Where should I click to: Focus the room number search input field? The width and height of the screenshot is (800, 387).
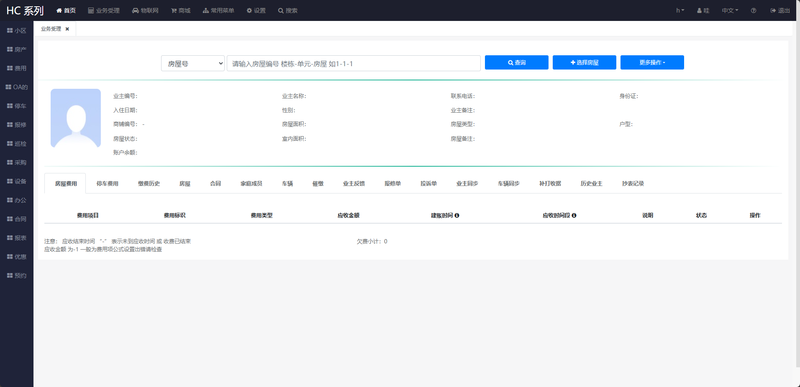[354, 63]
